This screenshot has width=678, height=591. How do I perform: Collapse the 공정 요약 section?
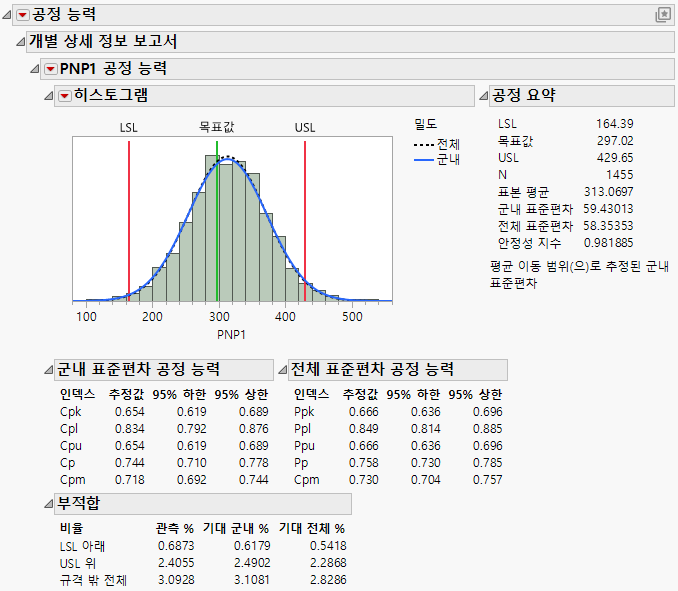click(483, 96)
